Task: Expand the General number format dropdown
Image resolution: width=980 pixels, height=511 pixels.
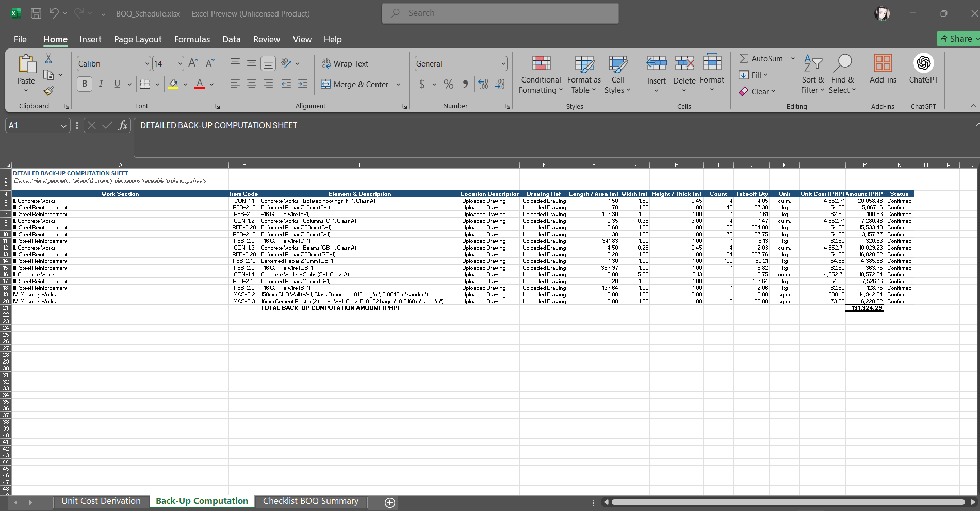Action: pos(503,64)
